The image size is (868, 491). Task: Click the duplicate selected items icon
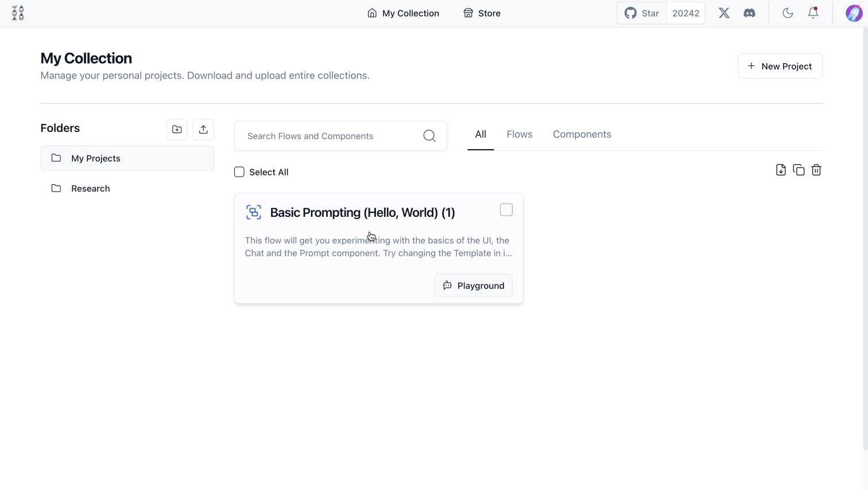(x=799, y=170)
